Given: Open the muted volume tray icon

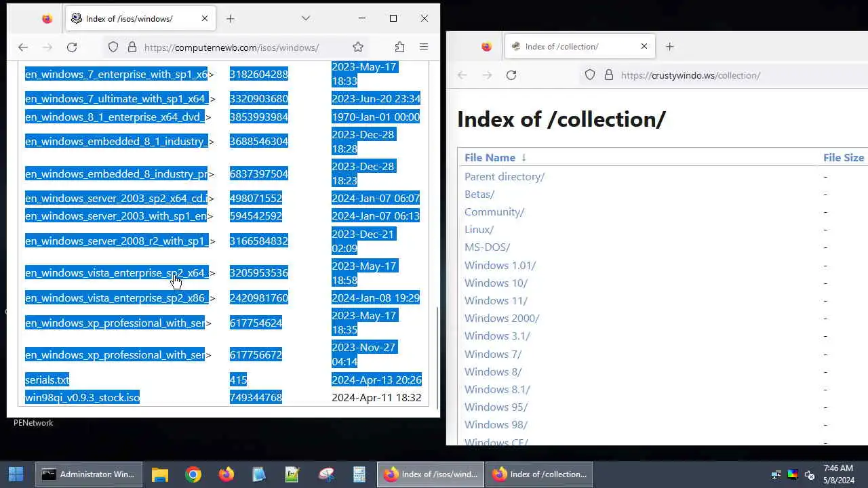Looking at the screenshot, I should pos(809,474).
